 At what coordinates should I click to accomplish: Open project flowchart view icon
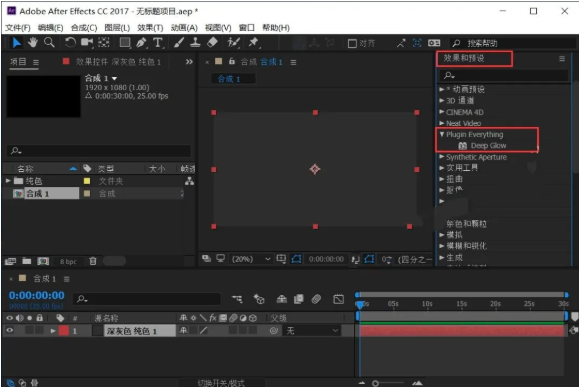click(x=189, y=181)
